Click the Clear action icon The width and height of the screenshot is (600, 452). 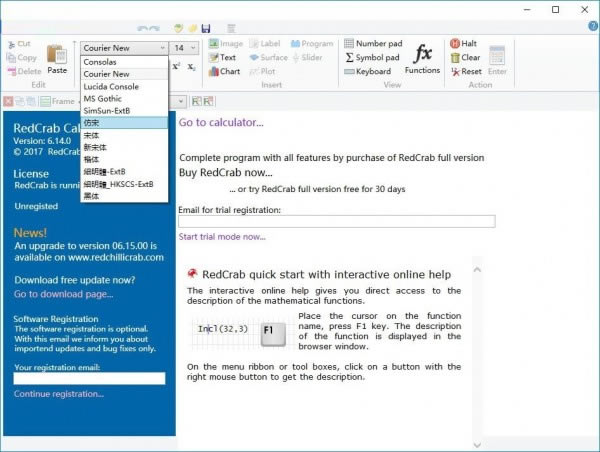click(x=455, y=58)
